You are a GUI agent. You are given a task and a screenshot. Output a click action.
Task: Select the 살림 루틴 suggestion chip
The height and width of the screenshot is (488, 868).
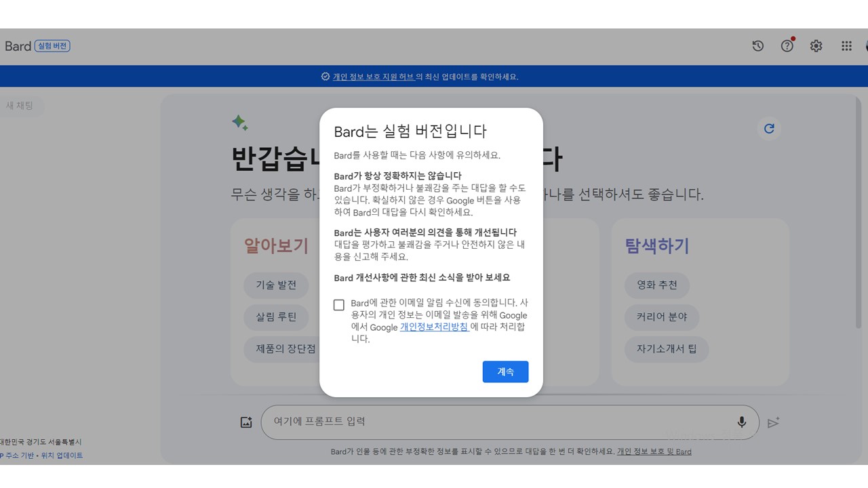coord(276,317)
